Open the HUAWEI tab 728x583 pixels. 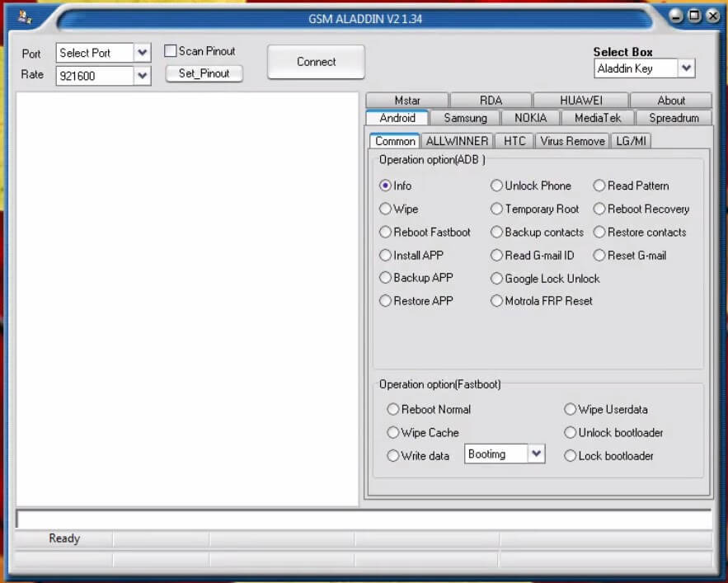tap(581, 100)
